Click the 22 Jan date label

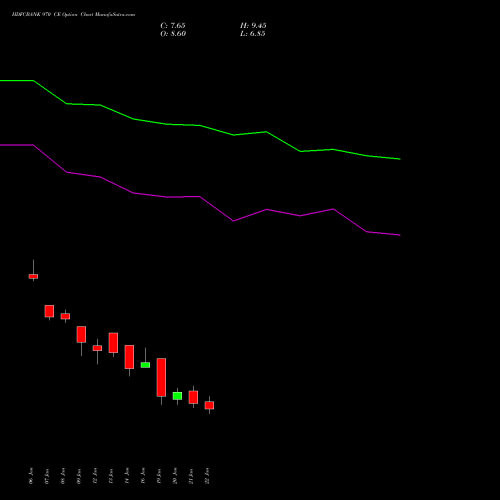[x=207, y=476]
